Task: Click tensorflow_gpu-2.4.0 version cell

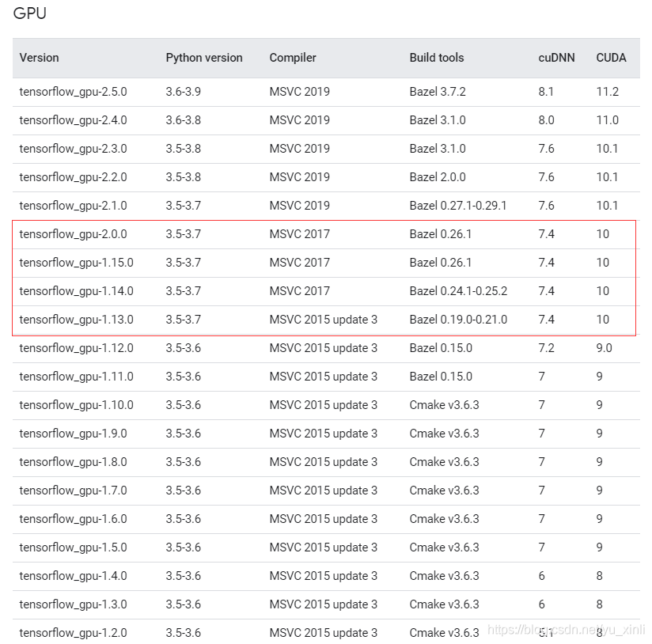Action: [73, 120]
